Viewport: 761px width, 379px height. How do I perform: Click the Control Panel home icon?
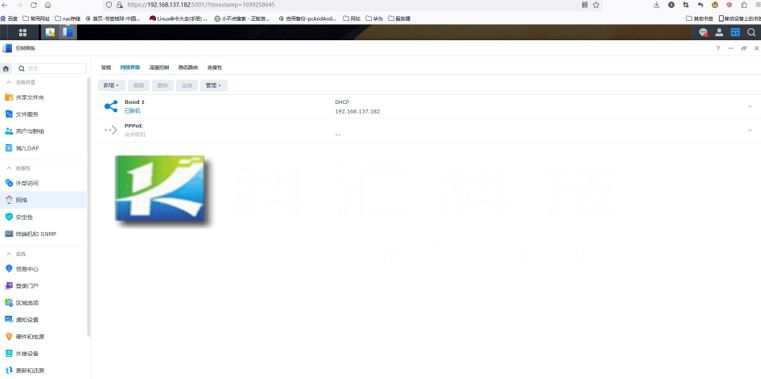click(6, 68)
